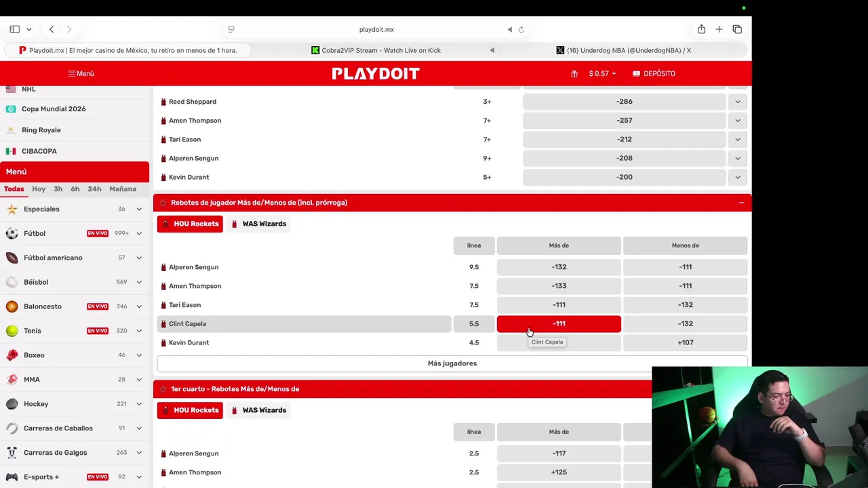Click the Especiales star icon
Viewport: 868px width, 488px height.
pyautogui.click(x=12, y=209)
